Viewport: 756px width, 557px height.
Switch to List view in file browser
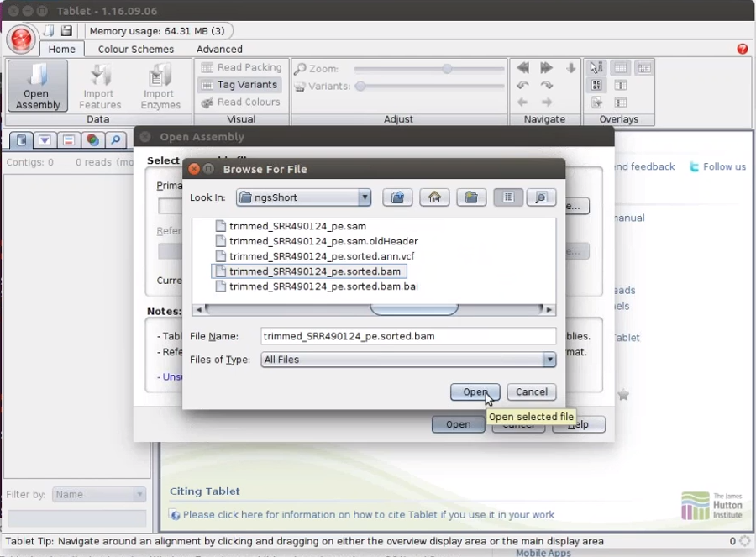508,197
